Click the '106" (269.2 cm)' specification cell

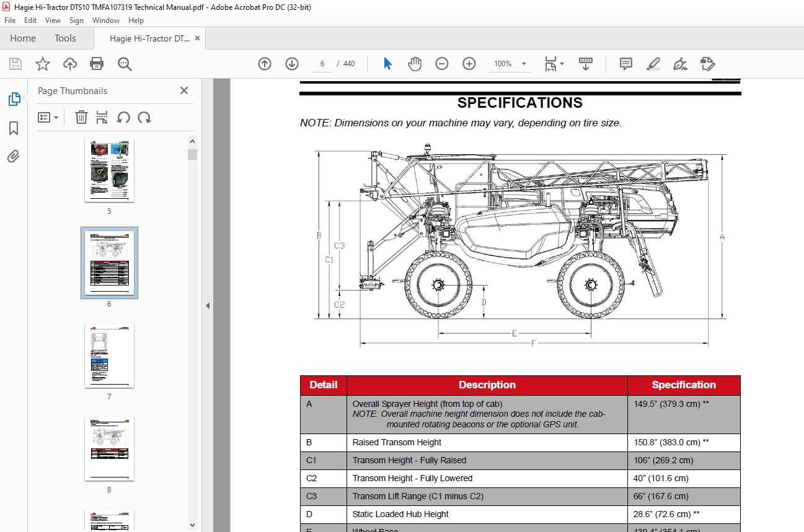684,461
